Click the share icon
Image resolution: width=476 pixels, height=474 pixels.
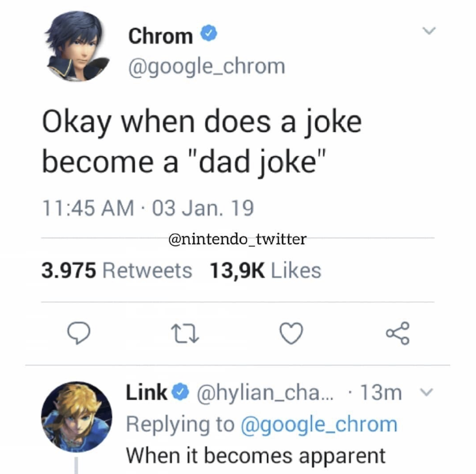(x=398, y=333)
